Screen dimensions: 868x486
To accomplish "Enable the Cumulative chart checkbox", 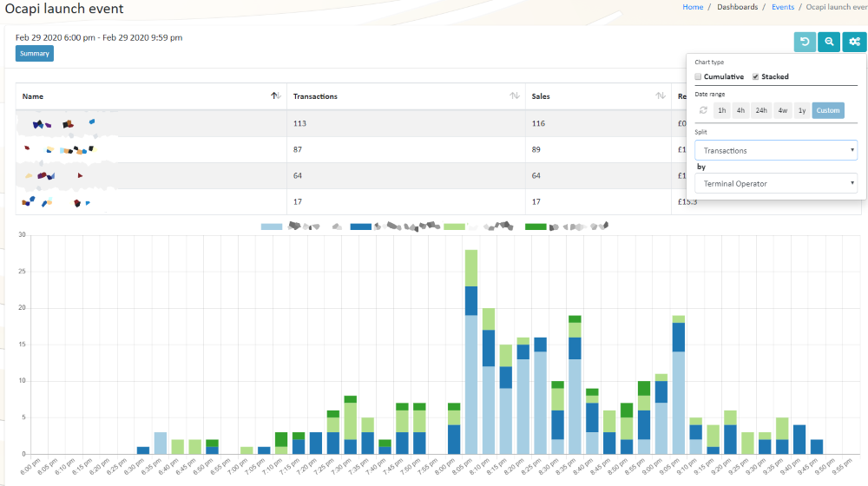I will [698, 76].
